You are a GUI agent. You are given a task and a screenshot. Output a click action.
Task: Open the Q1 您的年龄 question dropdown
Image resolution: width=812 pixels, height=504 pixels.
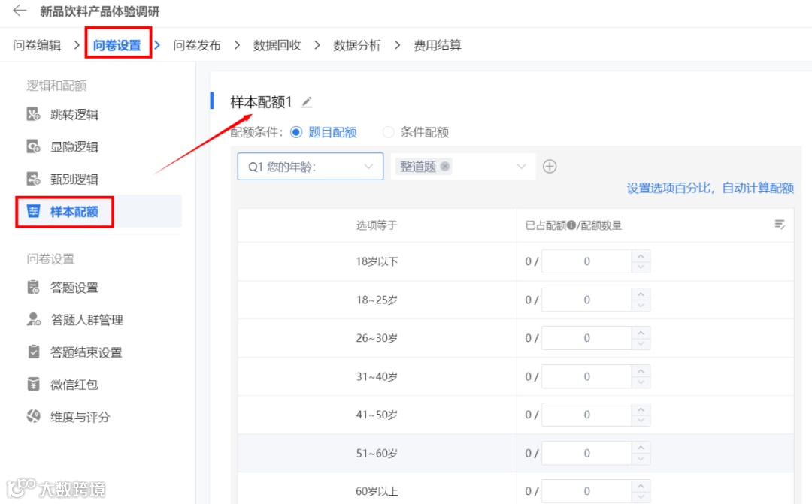pos(311,167)
